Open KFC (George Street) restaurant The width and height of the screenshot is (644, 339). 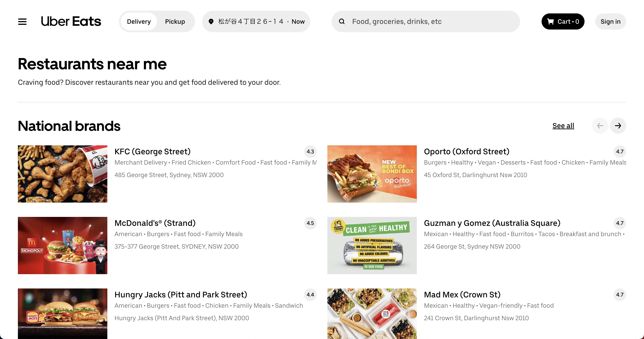153,152
